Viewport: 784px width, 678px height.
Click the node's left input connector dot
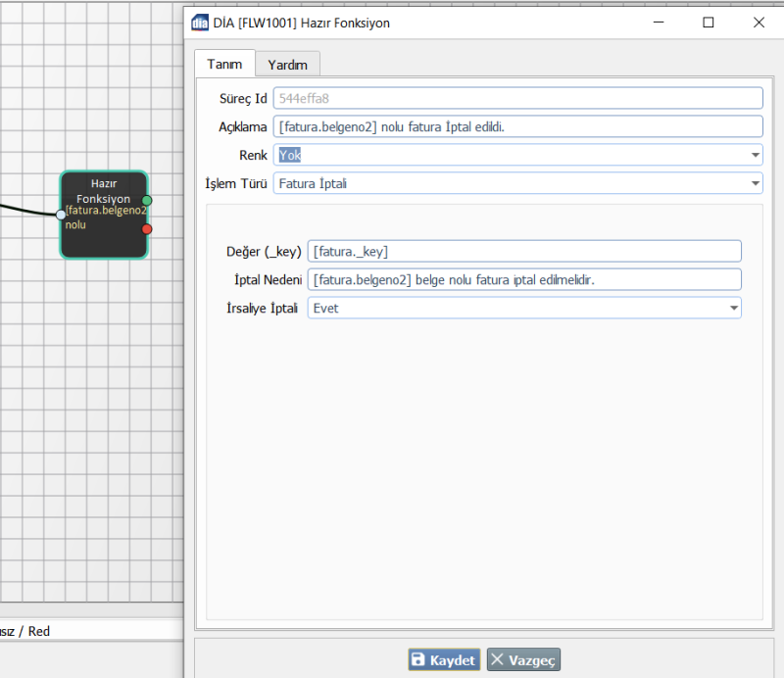(x=61, y=215)
